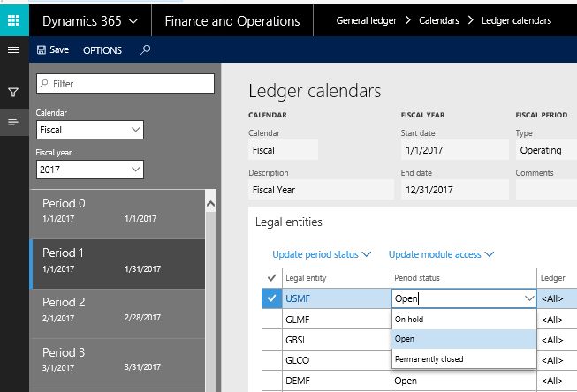Expand the hamburger navigation menu
The image size is (577, 392).
[13, 49]
